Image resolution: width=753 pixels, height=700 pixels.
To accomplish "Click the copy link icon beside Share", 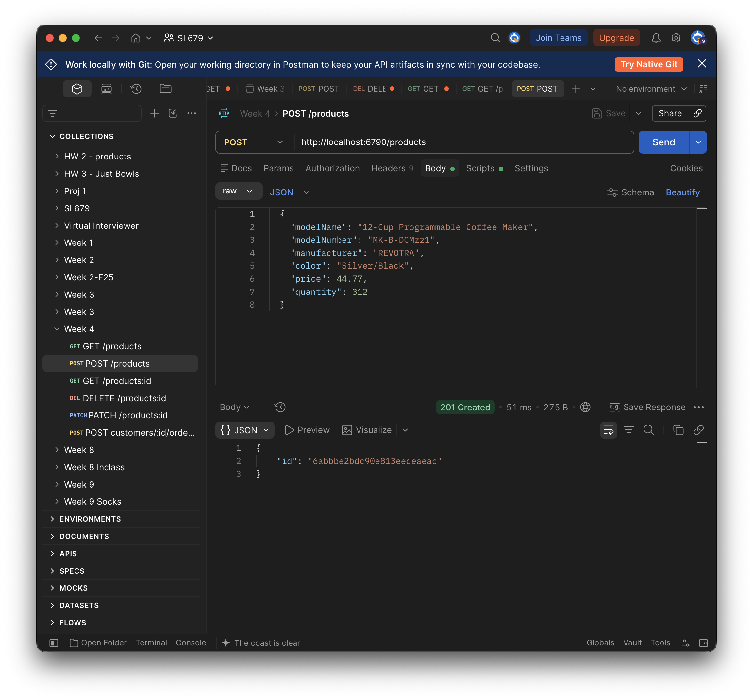I will pyautogui.click(x=697, y=113).
